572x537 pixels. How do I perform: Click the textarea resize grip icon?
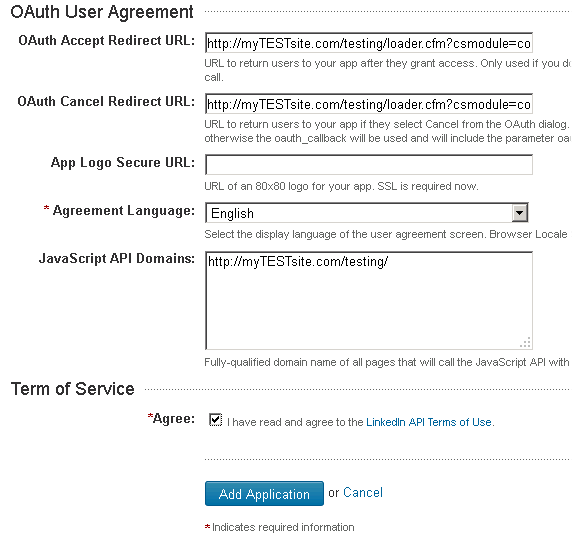point(525,343)
